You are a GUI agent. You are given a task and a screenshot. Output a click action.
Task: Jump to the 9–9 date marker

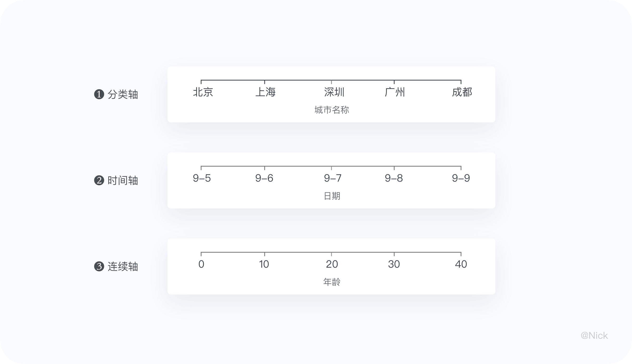tap(461, 178)
